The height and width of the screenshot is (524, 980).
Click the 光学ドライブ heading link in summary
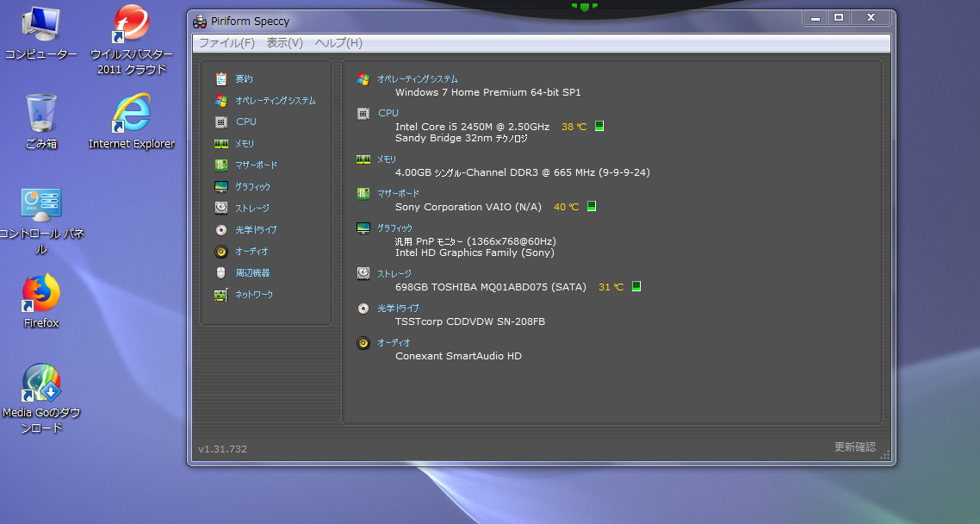tap(398, 309)
